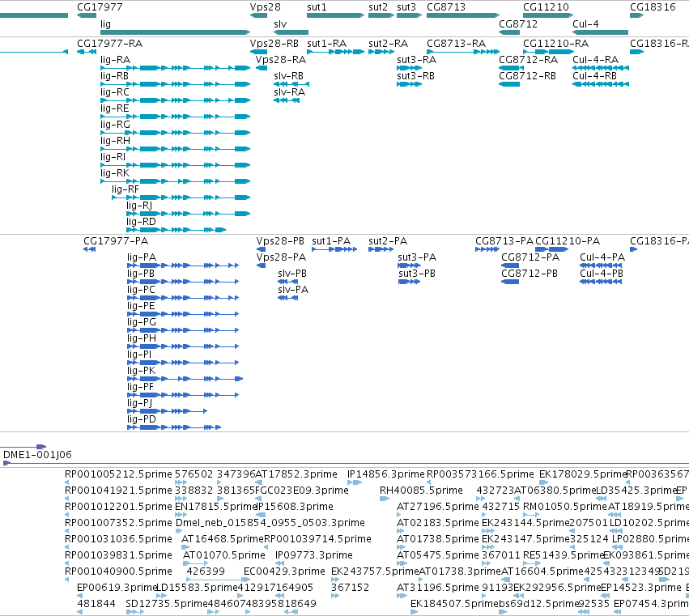Click transcript Vps28-RA
689x616 pixels.
262,68
